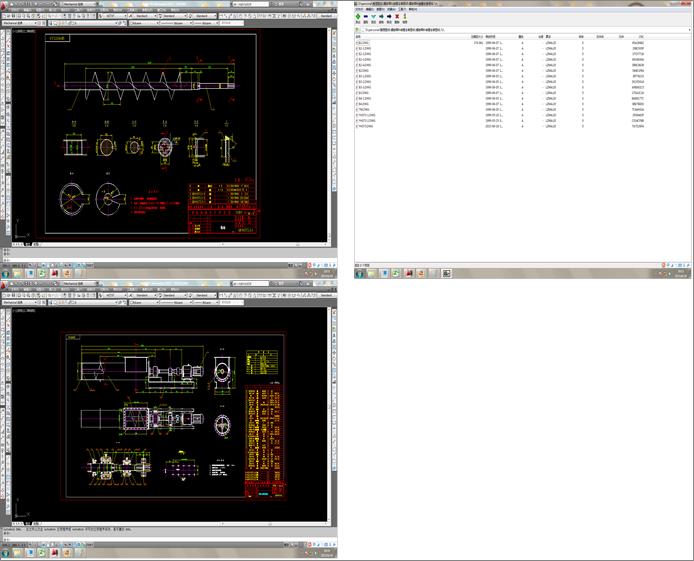The width and height of the screenshot is (694, 561).
Task: Click the Extract icon in 7-Zip toolbar
Action: (x=366, y=17)
